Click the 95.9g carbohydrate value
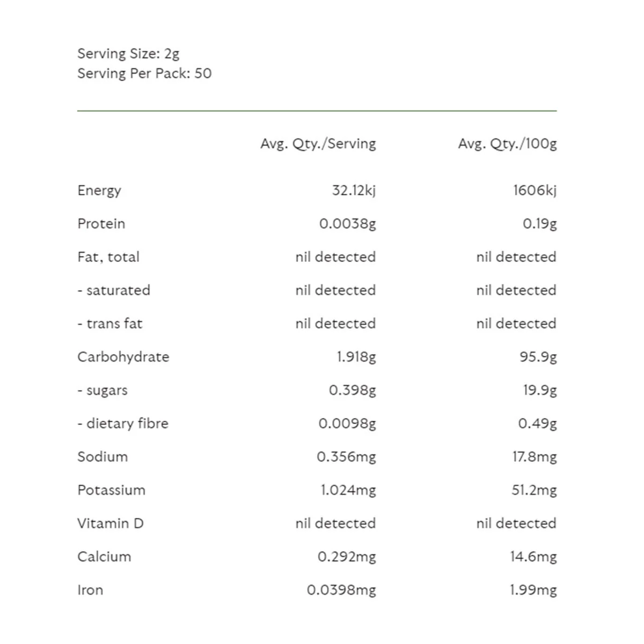The width and height of the screenshot is (644, 644). [x=538, y=357]
